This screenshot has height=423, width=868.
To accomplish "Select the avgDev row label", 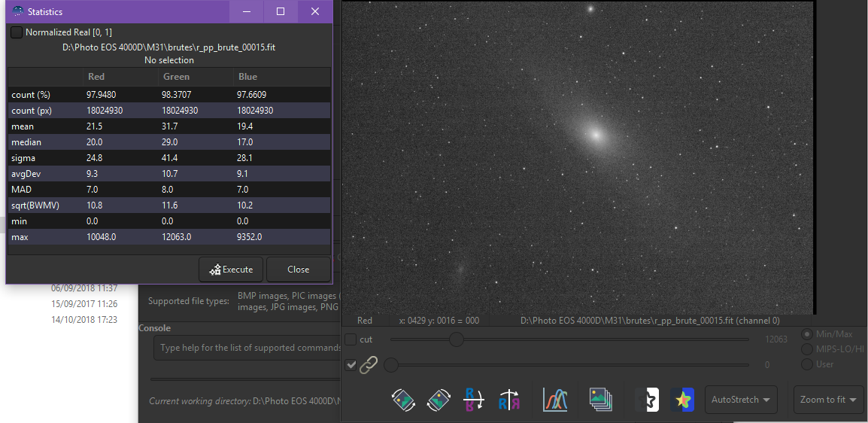I will [26, 174].
